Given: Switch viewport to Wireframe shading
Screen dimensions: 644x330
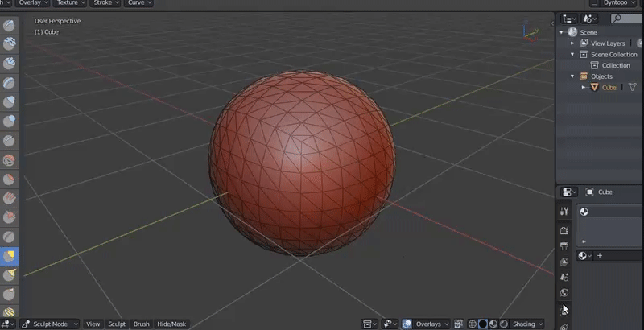Looking at the screenshot, I should coord(473,324).
